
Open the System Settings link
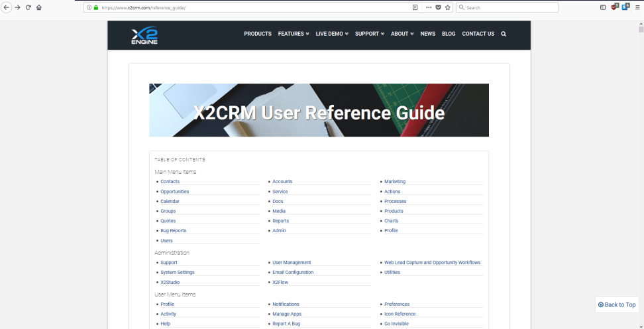[178, 272]
